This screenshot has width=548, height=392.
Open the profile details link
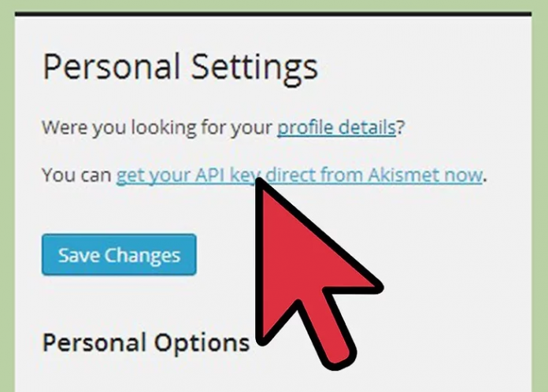pos(336,128)
